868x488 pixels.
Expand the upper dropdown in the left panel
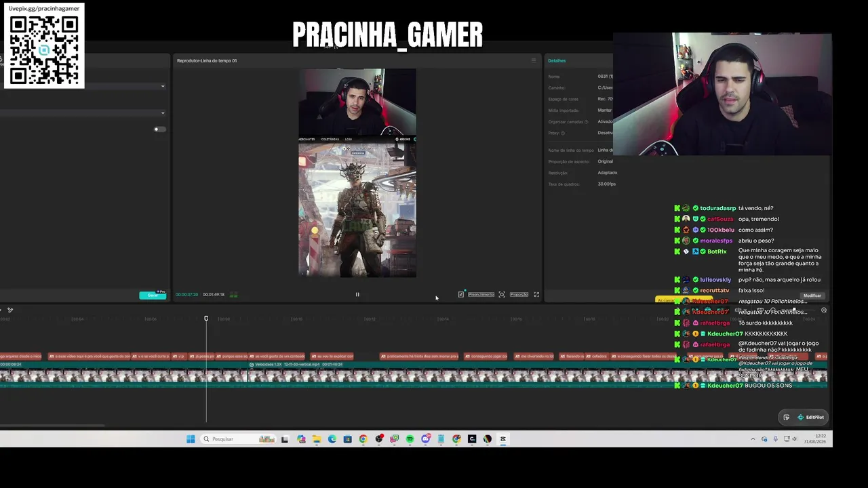point(163,86)
